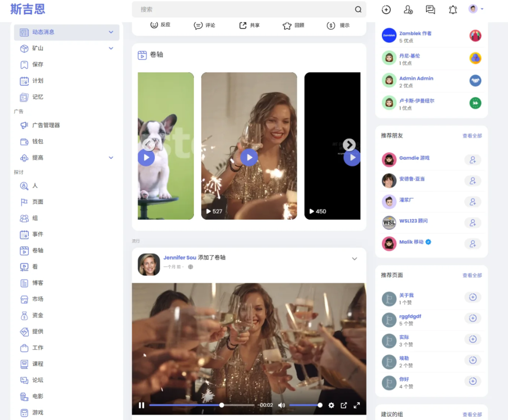The width and height of the screenshot is (508, 420).
Task: Pause the Jennifer Sou video
Action: (141, 405)
